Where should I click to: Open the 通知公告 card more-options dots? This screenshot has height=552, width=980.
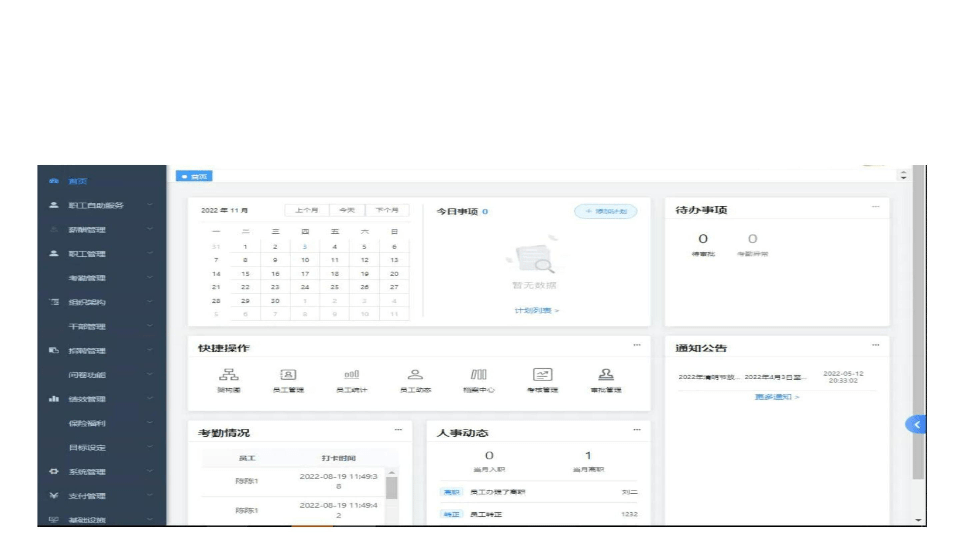pos(875,345)
